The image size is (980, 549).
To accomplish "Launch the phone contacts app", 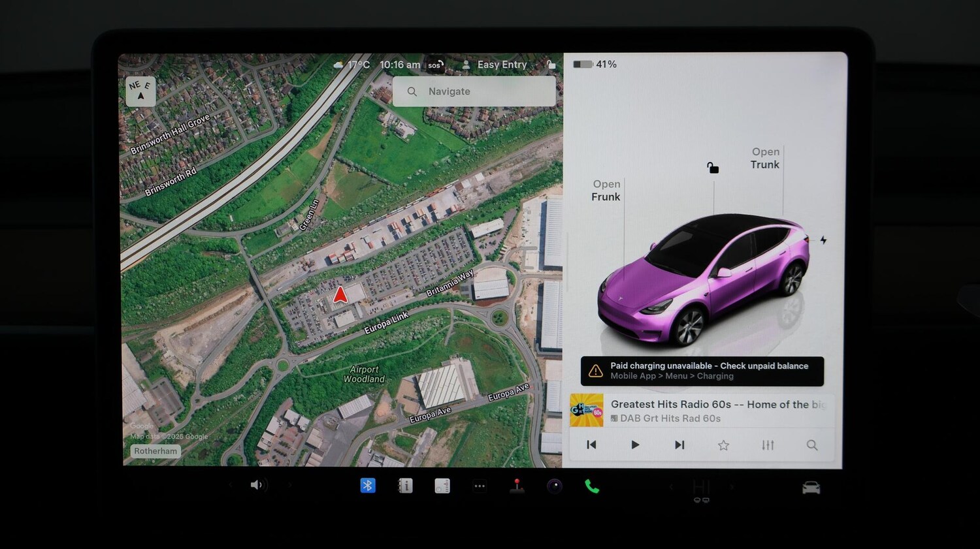I will 405,485.
